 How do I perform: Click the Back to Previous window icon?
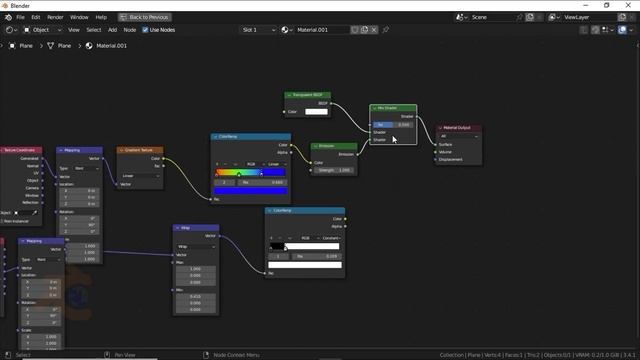click(123, 17)
